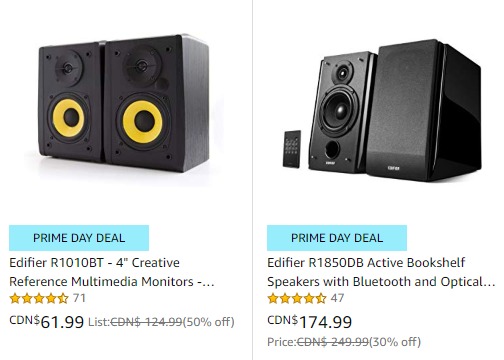
Task: Click Prime Day Deal badge on R1010BT
Action: pos(79,238)
